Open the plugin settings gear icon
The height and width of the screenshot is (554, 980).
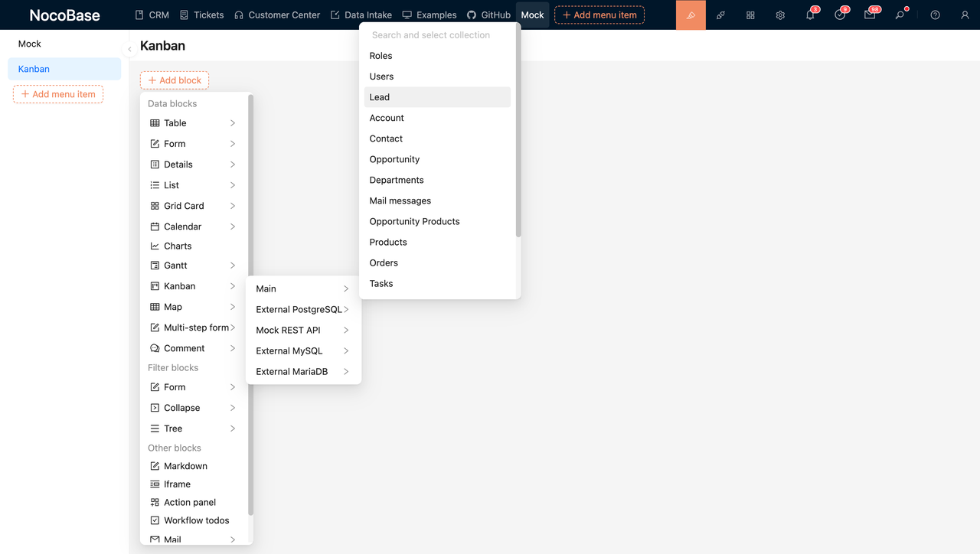pyautogui.click(x=779, y=15)
